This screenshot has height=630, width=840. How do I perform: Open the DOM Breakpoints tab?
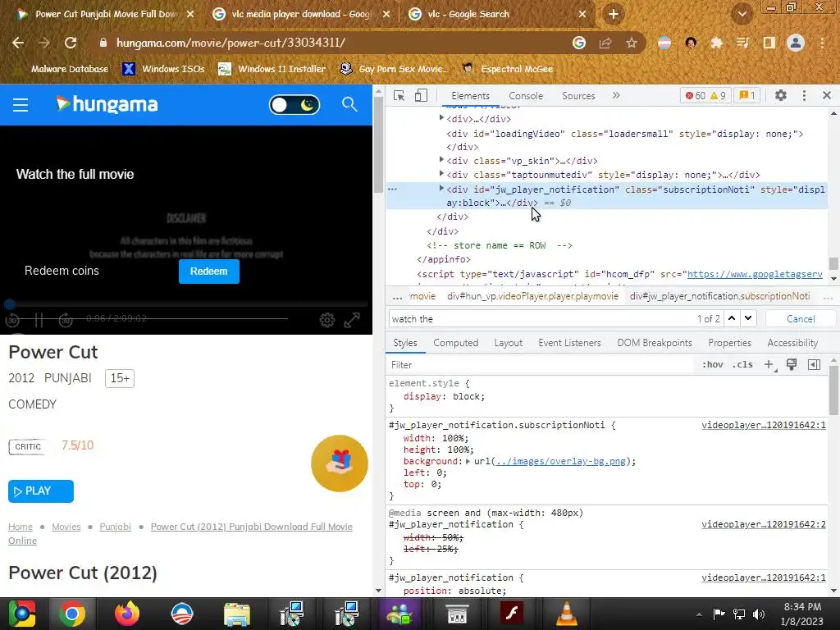tap(654, 343)
